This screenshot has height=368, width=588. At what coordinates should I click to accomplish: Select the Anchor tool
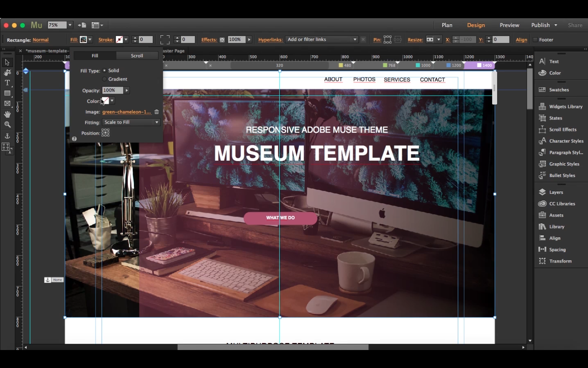(7, 135)
